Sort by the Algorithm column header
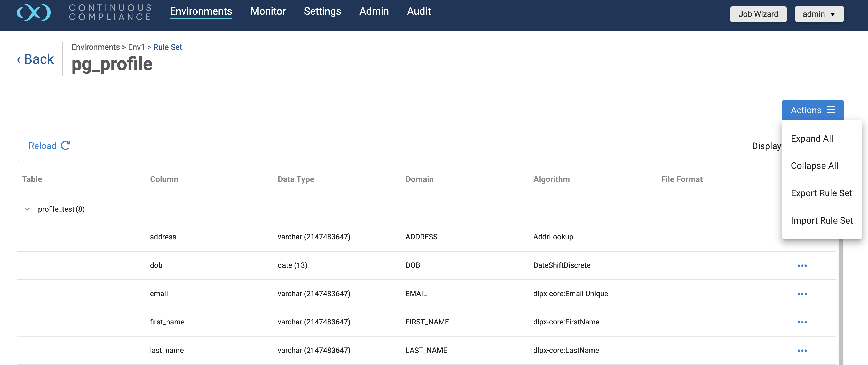The image size is (868, 365). 551,179
